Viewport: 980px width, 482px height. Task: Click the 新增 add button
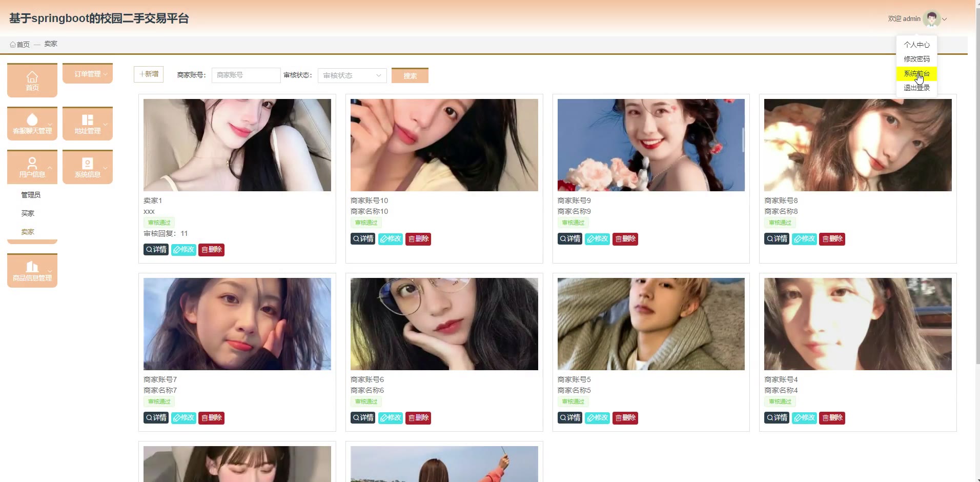(x=149, y=74)
